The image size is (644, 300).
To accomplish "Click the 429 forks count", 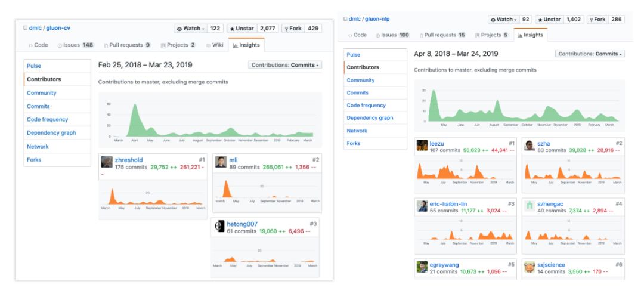I will point(313,29).
